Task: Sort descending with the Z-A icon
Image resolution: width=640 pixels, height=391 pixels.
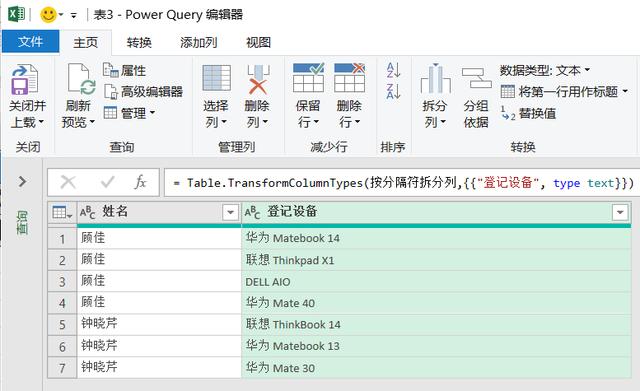Action: tap(393, 91)
